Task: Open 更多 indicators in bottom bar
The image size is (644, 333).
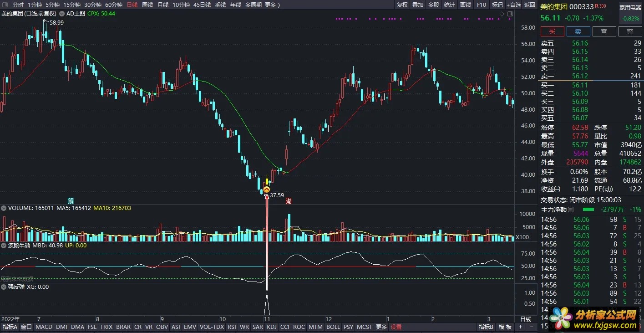Action: point(381,327)
